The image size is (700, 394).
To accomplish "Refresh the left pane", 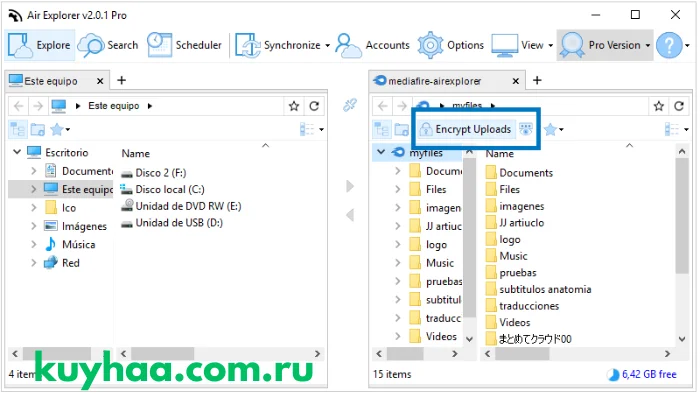I will click(x=314, y=106).
